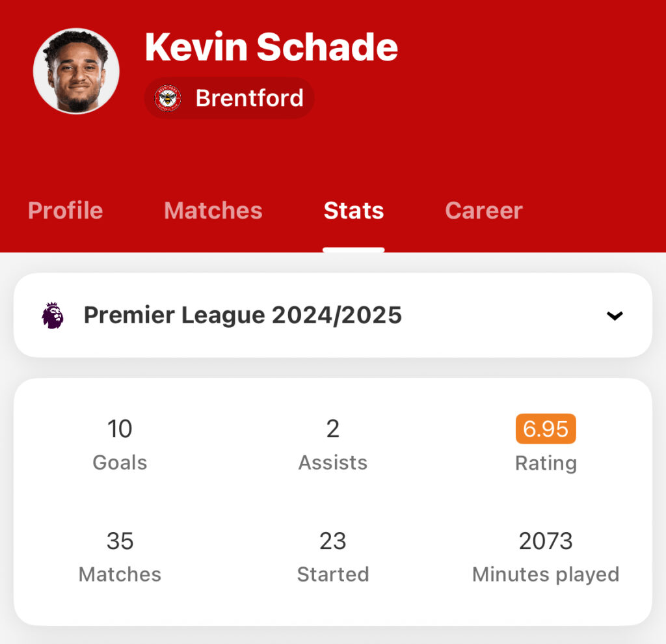This screenshot has width=666, height=644.
Task: Click the orange 6.95 rating badge
Action: tap(546, 429)
